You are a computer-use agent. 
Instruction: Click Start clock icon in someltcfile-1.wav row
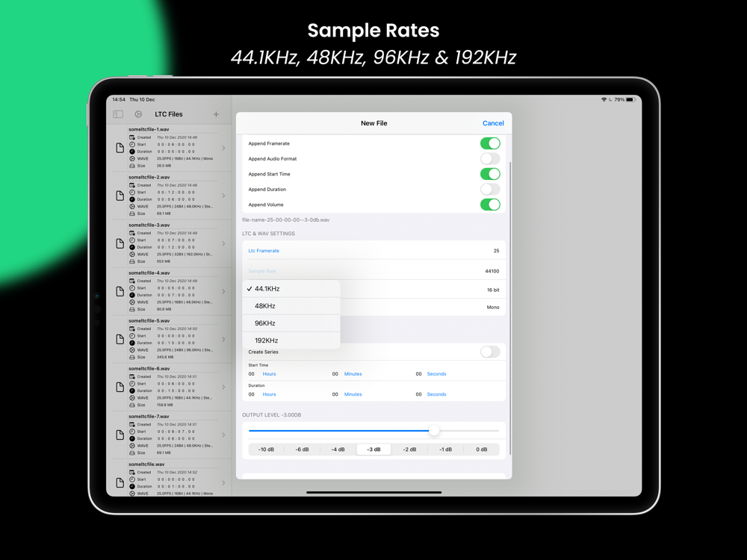tap(132, 144)
